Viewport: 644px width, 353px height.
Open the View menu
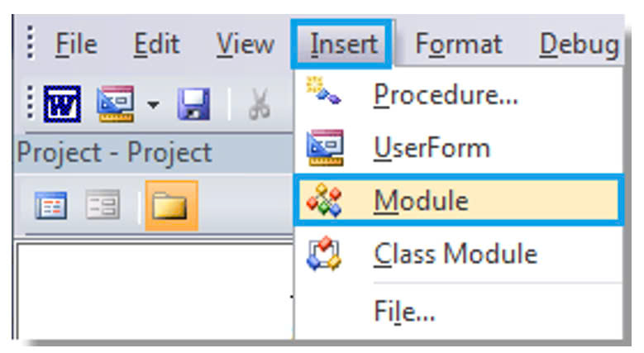244,45
